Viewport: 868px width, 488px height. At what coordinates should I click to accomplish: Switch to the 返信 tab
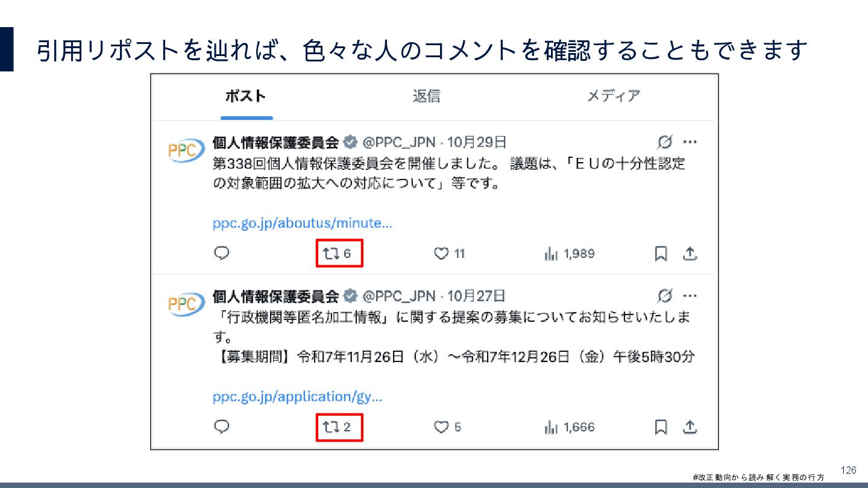tap(426, 96)
